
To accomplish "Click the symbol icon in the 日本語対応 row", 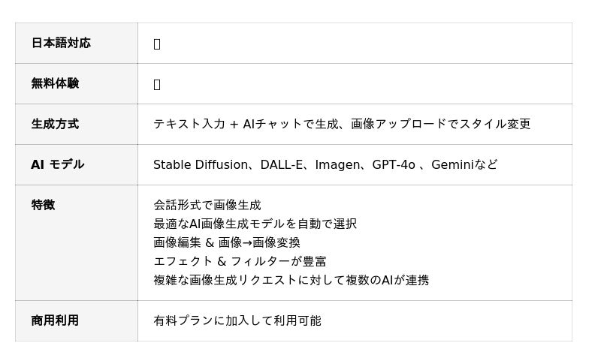I will click(157, 44).
